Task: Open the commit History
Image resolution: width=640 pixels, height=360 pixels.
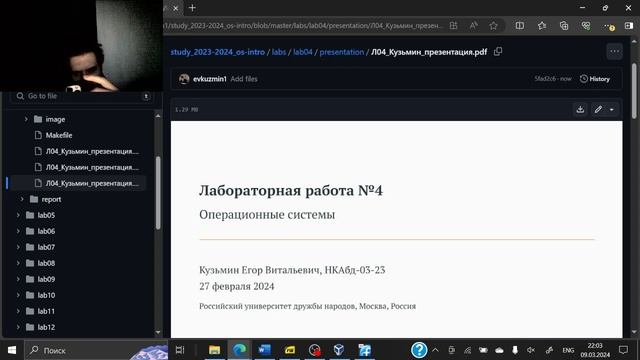Action: [595, 79]
